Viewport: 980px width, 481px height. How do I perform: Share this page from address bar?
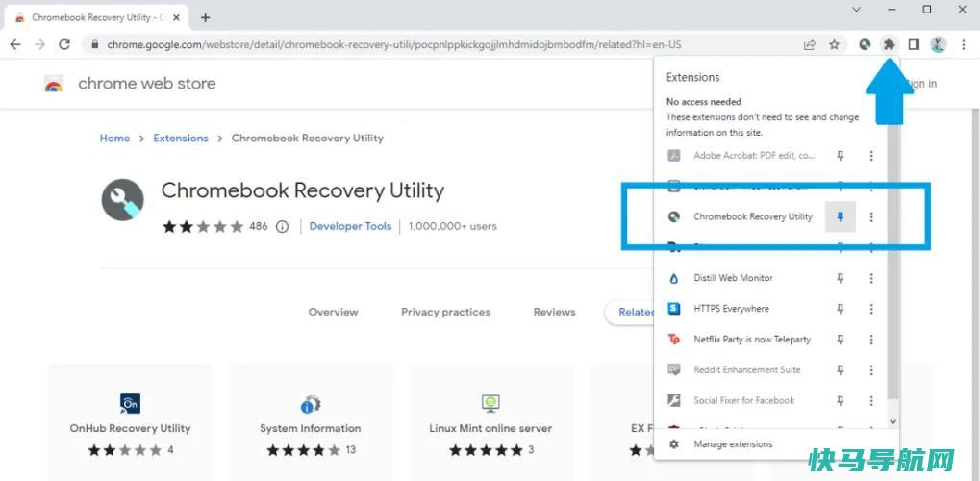(x=810, y=44)
